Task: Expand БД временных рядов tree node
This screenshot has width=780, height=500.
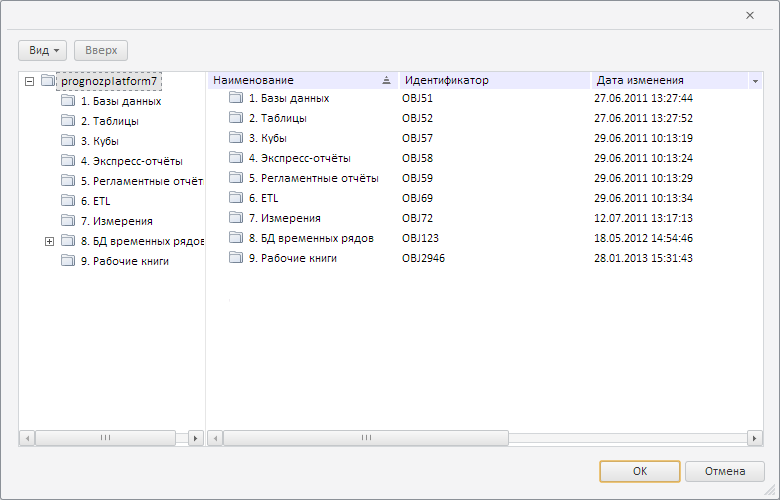Action: pos(49,241)
